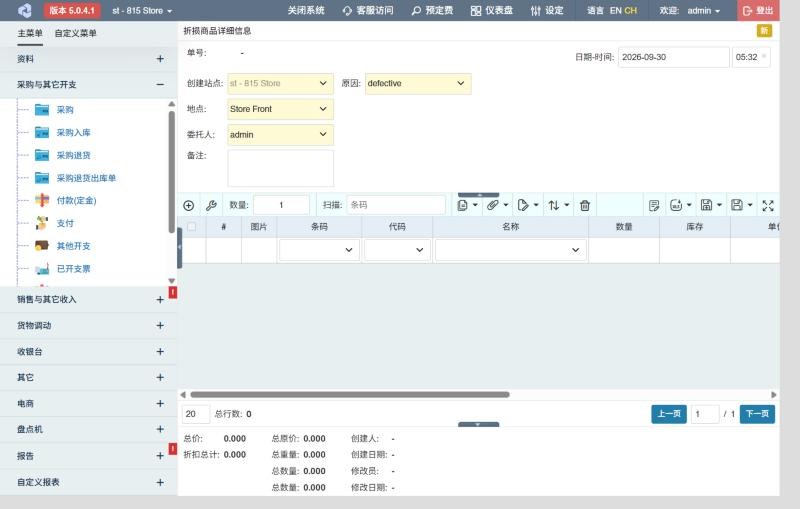Switch to 主菜单 tab

coord(30,33)
